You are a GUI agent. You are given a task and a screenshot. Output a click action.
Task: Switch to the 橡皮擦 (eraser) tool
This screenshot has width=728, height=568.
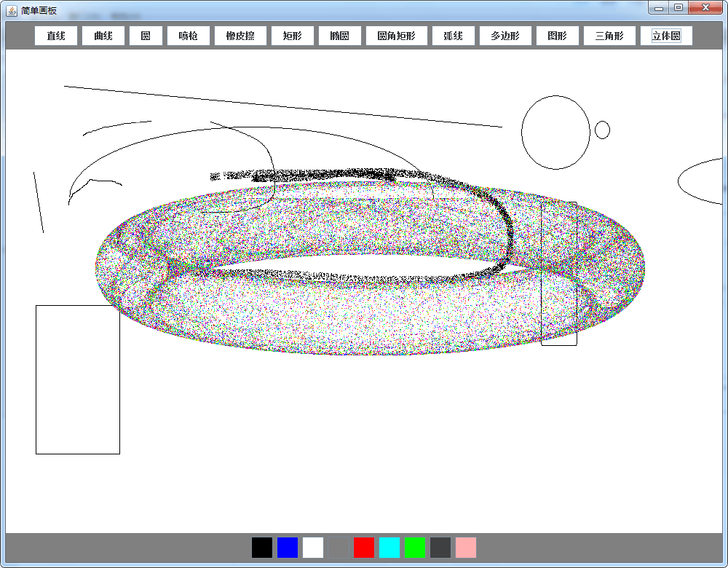(x=240, y=36)
